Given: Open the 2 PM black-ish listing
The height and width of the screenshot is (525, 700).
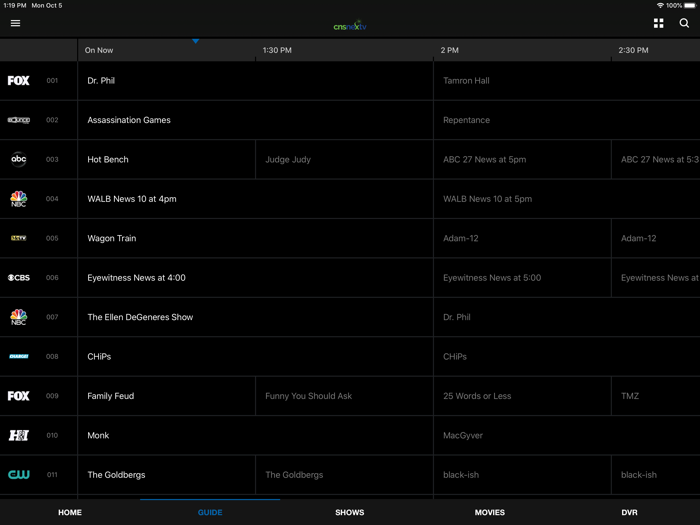Looking at the screenshot, I should [x=522, y=475].
